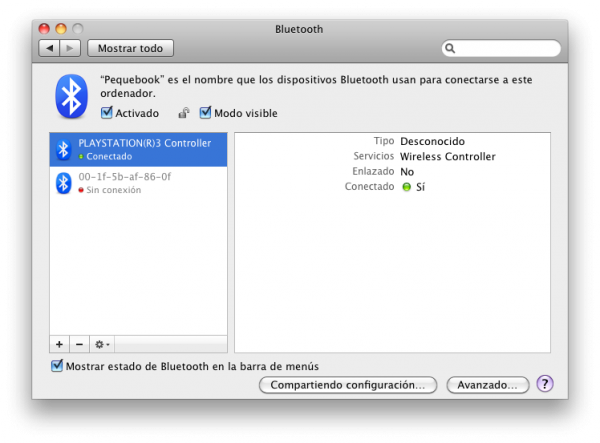The width and height of the screenshot is (600, 443).
Task: Click the green Conectado status indicator
Action: pos(406,187)
